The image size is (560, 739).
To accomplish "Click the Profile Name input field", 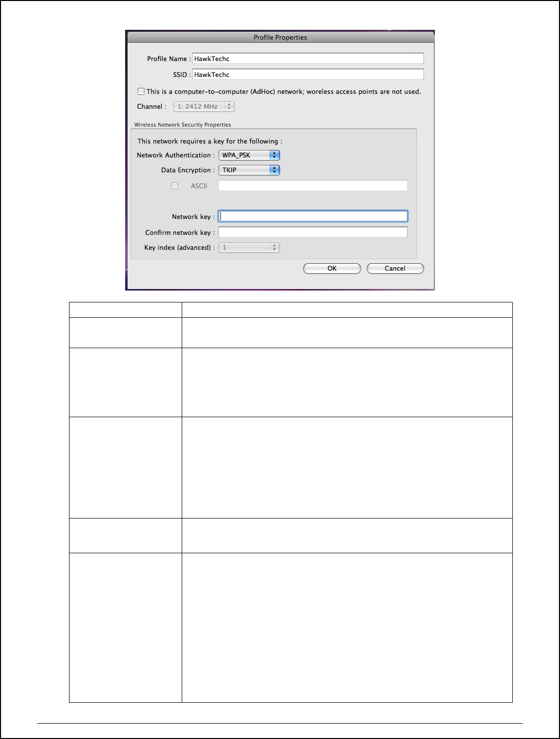I will (308, 59).
